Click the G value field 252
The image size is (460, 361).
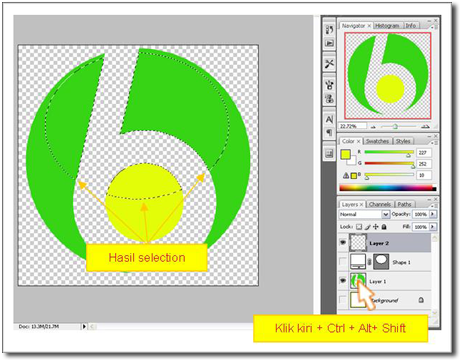(424, 164)
